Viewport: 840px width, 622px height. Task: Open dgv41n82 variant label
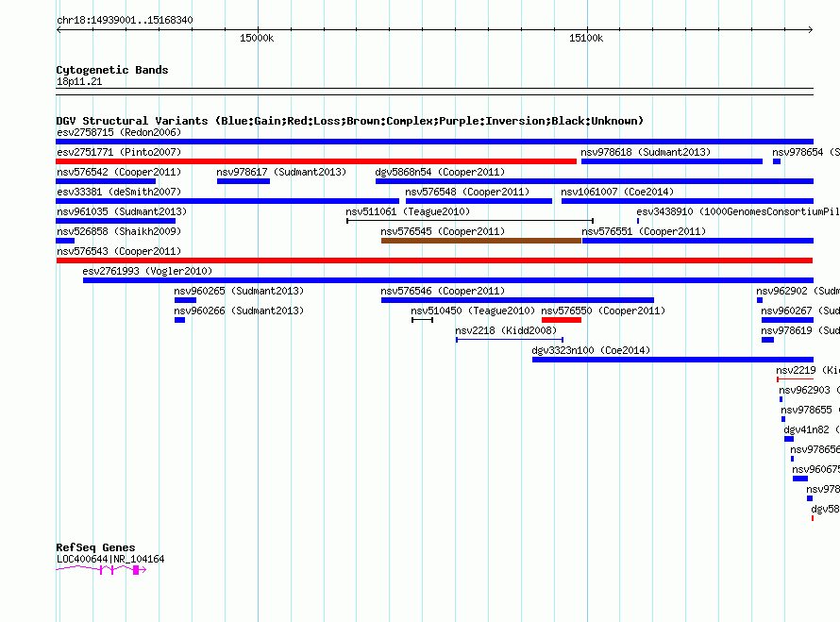[x=812, y=429]
